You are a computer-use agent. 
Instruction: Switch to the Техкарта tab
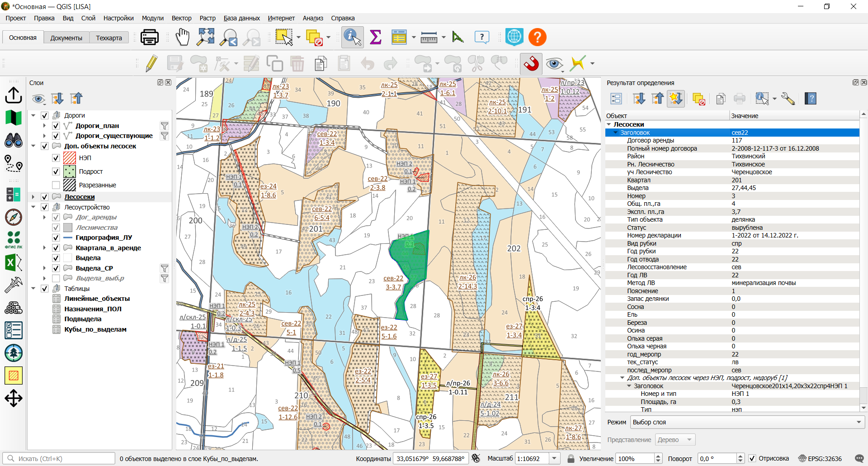109,38
